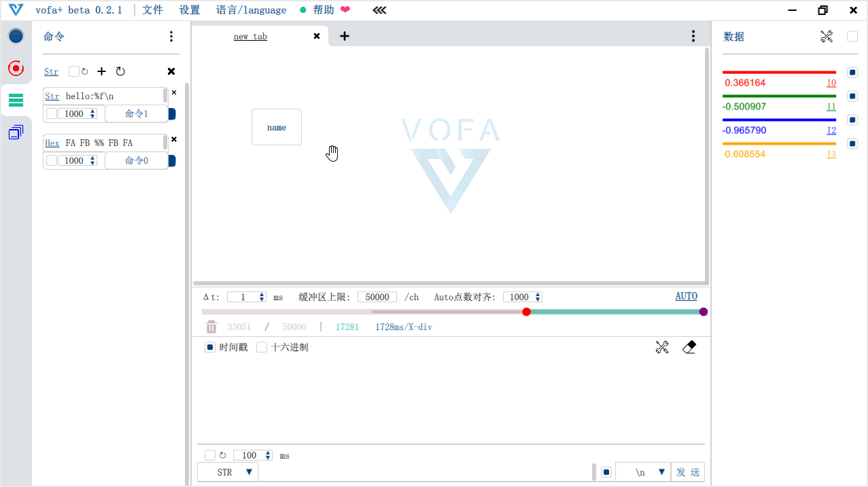
Task: Send the 命令1 command
Action: pos(136,113)
